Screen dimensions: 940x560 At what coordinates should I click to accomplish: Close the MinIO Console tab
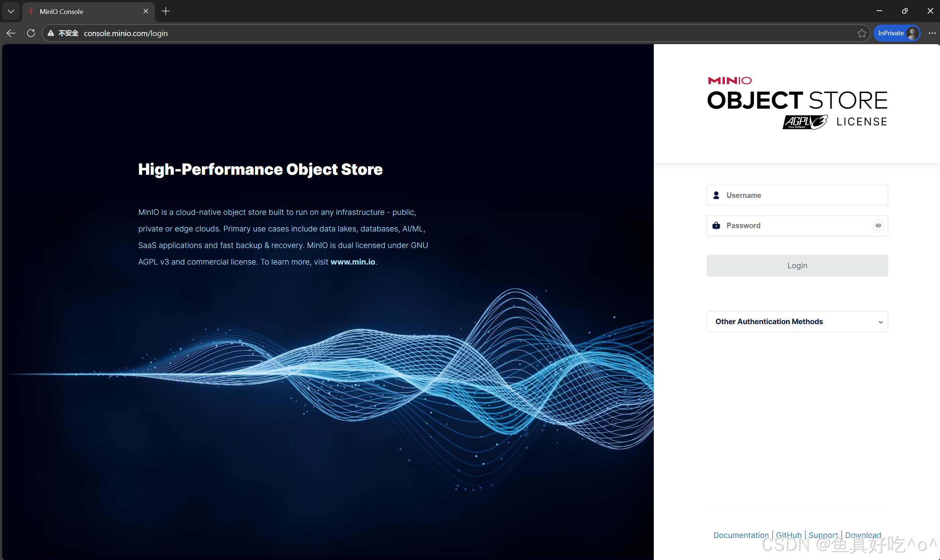[x=146, y=11]
